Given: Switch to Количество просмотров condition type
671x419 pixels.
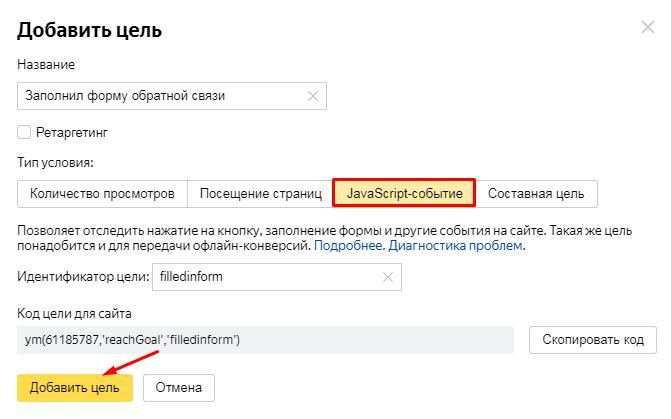Looking at the screenshot, I should [x=102, y=193].
